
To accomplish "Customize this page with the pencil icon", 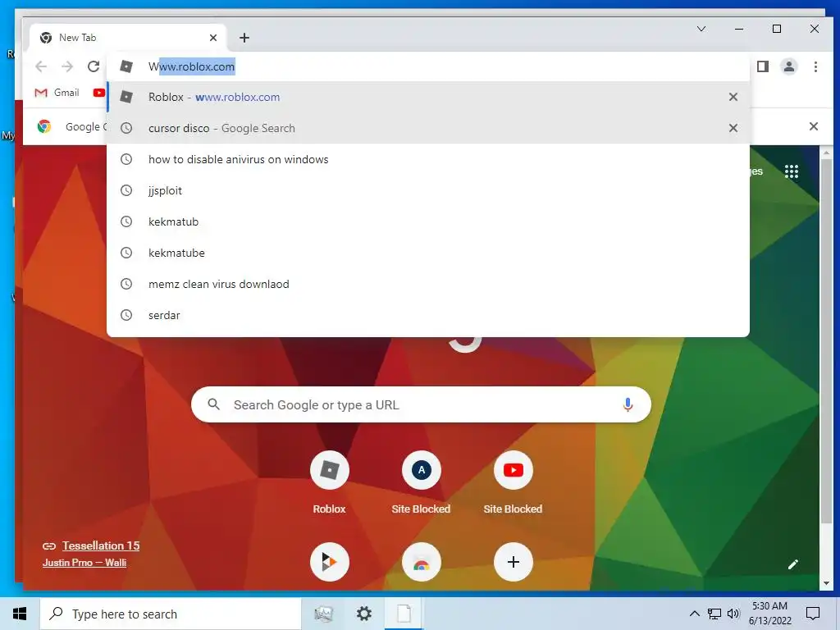I will click(x=793, y=564).
